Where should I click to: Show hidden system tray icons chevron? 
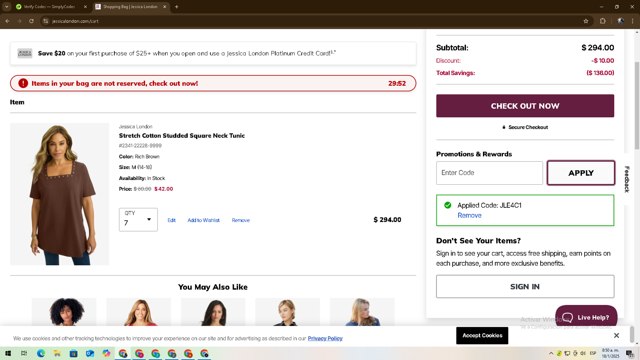pyautogui.click(x=551, y=353)
